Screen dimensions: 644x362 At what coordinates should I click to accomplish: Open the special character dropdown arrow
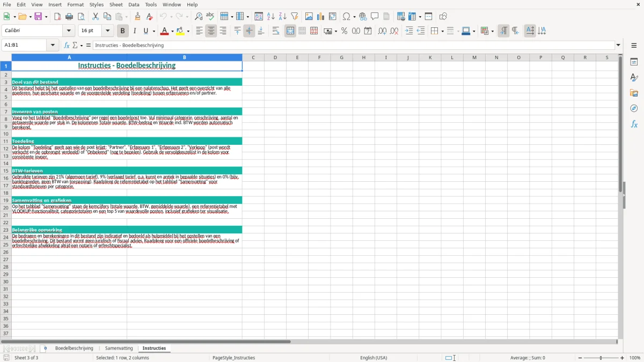tap(354, 17)
